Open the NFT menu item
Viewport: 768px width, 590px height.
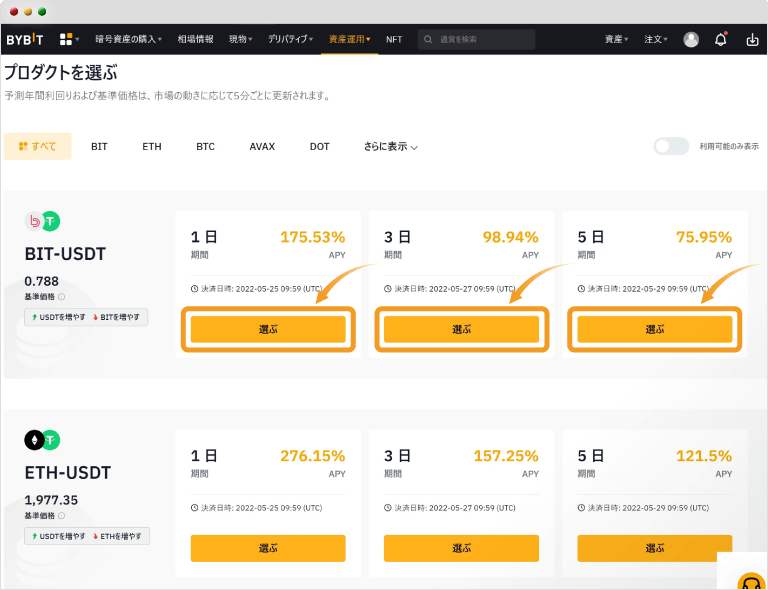(x=394, y=39)
